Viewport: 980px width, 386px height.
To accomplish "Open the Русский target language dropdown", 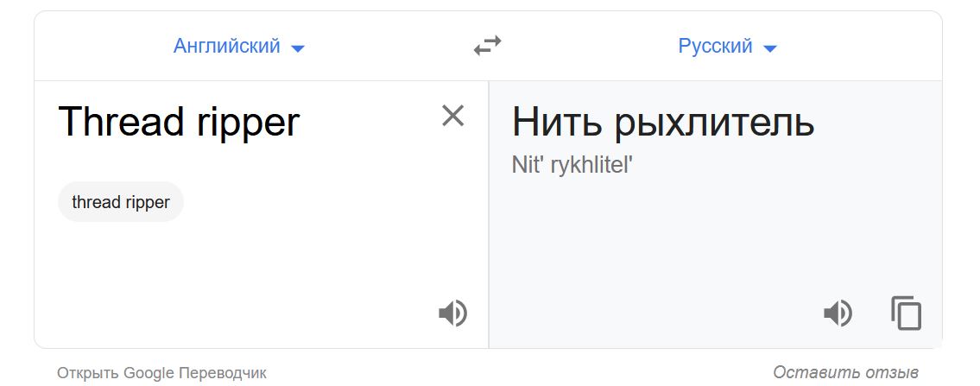I will pyautogui.click(x=715, y=47).
